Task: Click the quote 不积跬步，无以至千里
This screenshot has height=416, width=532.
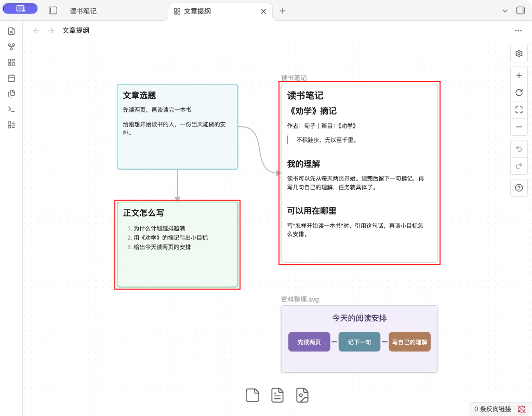Action: [x=327, y=140]
